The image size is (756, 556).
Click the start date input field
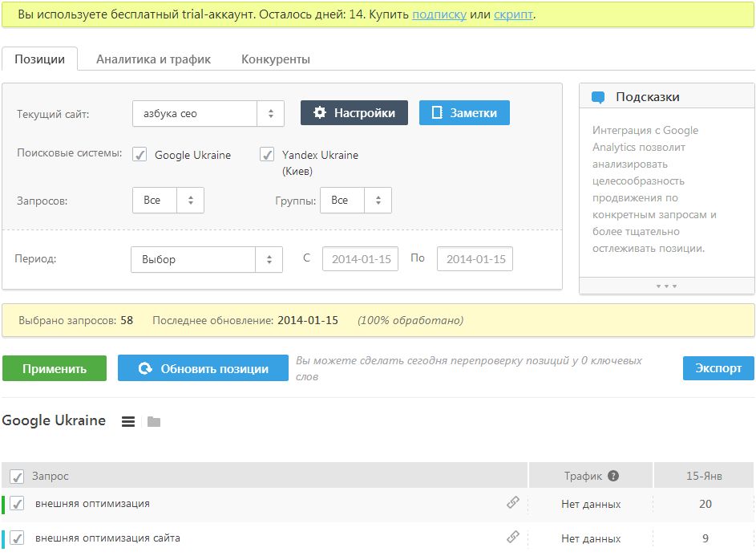click(x=360, y=259)
